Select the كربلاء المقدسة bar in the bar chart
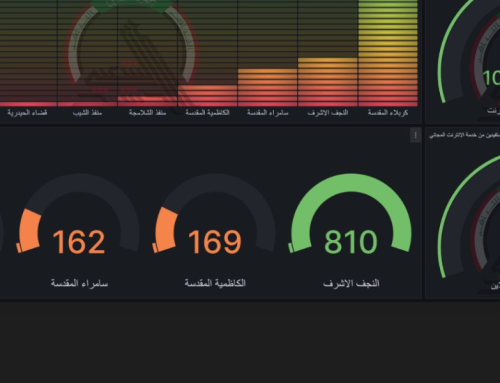 [x=388, y=53]
